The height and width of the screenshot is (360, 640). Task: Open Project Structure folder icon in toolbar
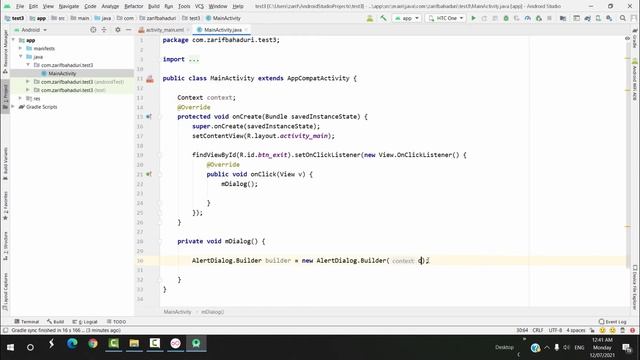[x=563, y=18]
